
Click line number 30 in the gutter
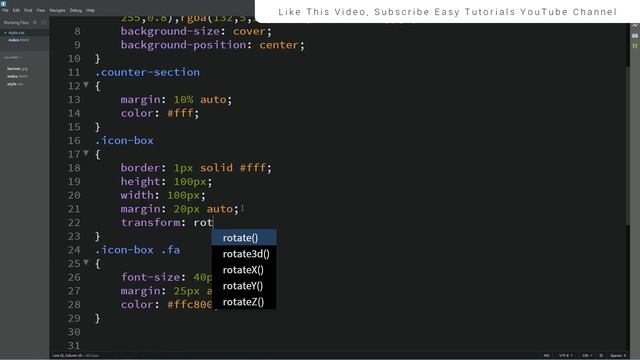(74, 332)
